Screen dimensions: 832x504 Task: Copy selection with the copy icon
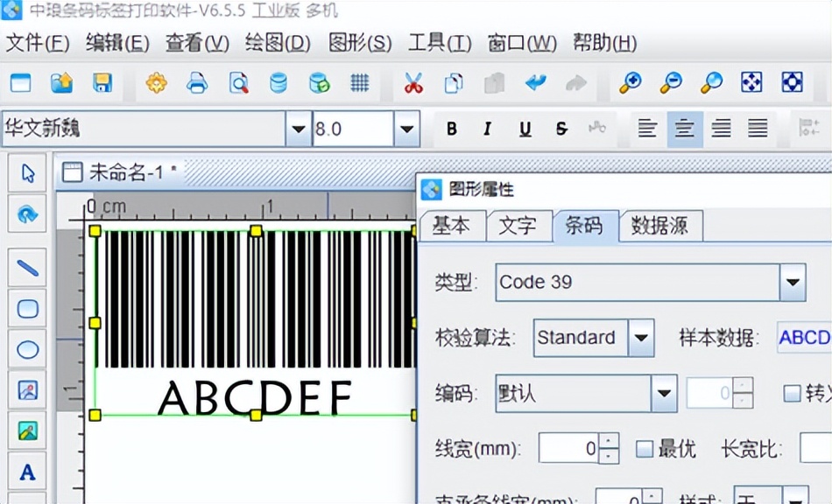pyautogui.click(x=454, y=83)
